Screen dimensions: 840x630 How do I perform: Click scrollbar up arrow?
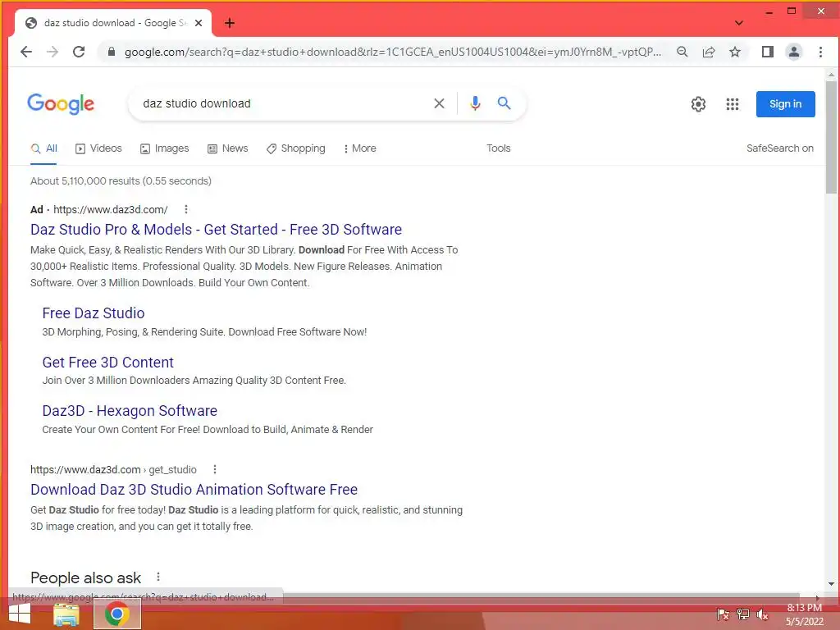point(831,75)
